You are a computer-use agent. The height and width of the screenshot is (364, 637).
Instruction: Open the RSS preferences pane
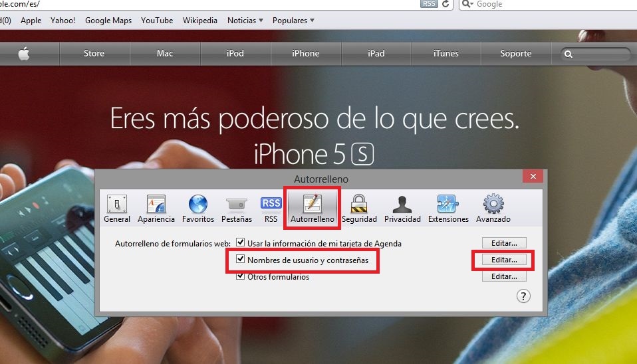click(271, 209)
